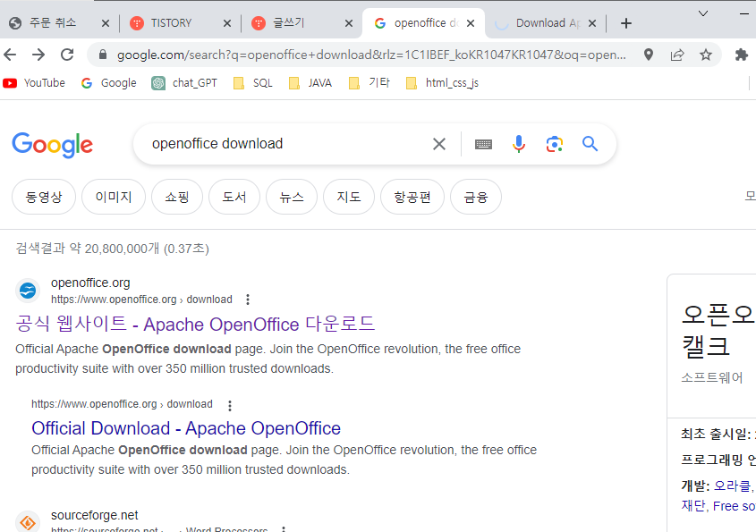Open the html_css_js bookmark folder
This screenshot has width=756, height=532.
point(443,83)
